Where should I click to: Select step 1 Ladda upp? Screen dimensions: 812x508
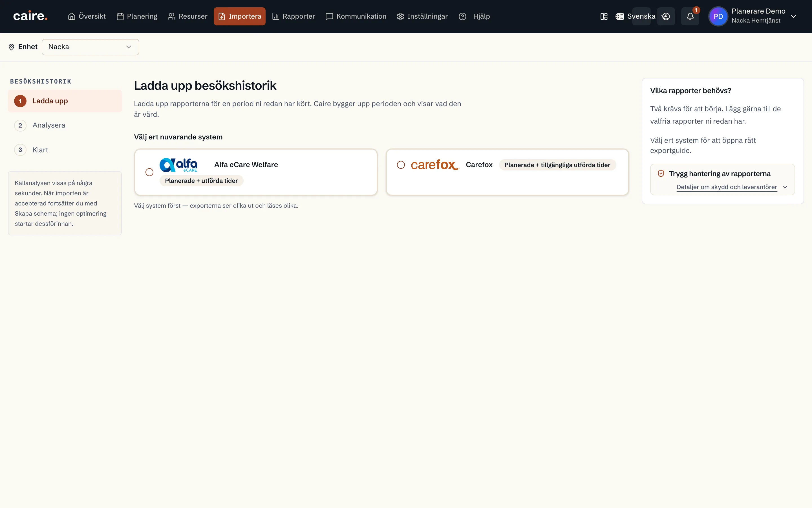click(x=65, y=101)
